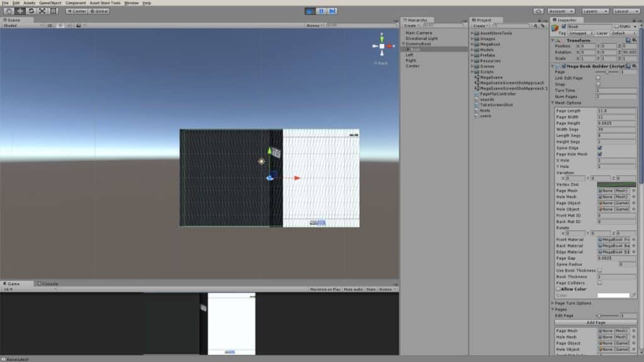Toggle scene lighting sun icon
The image size is (644, 362).
pyautogui.click(x=60, y=25)
